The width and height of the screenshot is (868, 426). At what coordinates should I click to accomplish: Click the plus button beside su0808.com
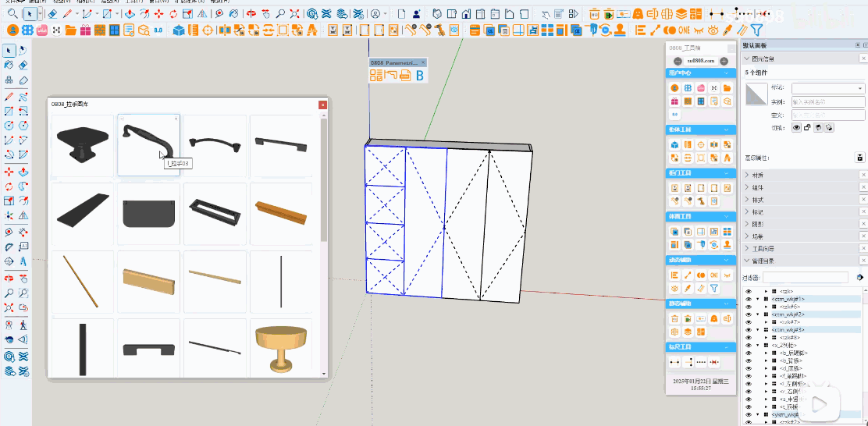pos(724,61)
